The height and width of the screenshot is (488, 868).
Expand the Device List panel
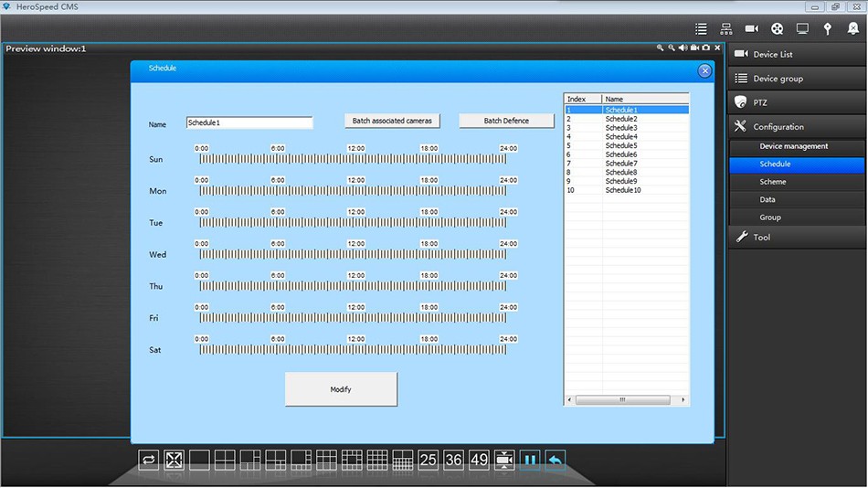point(797,55)
